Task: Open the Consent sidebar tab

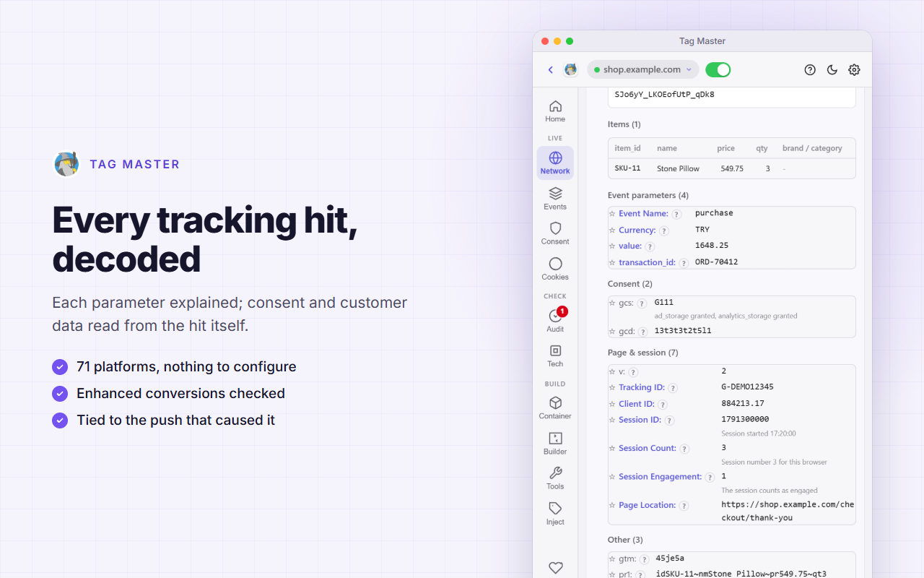Action: (555, 233)
